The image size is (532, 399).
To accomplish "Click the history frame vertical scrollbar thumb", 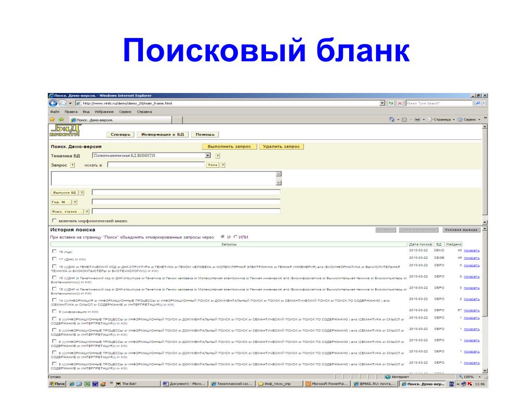I will (x=485, y=274).
